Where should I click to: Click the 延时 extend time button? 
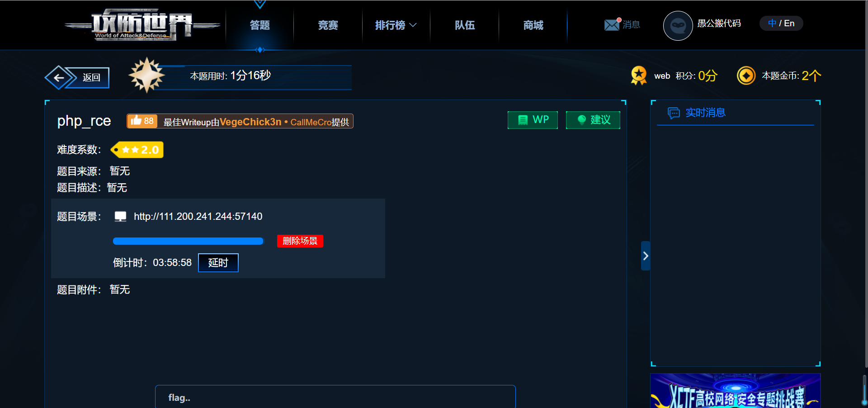point(218,263)
